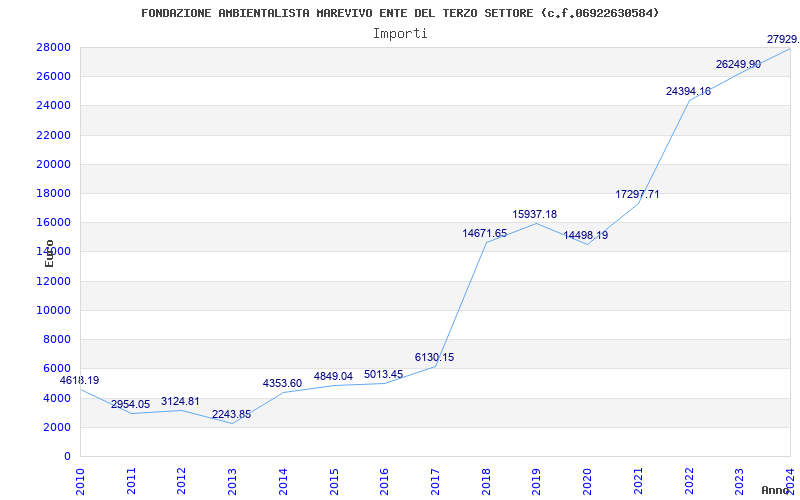
Task: Click y-axis value 20000
Action: [53, 164]
